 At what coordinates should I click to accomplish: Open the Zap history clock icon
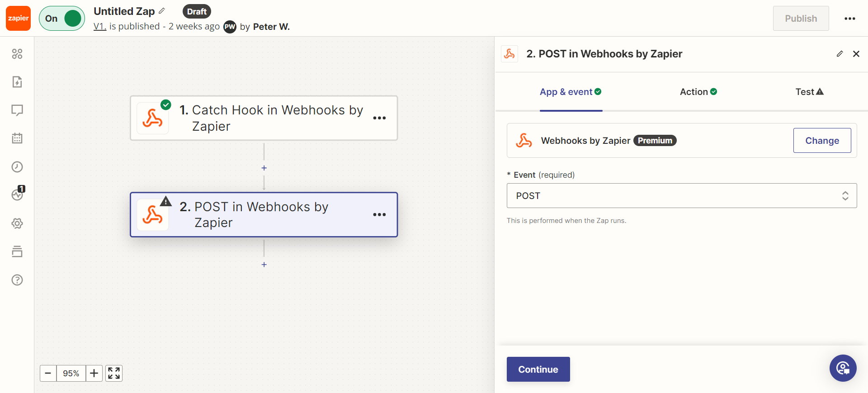coord(17,167)
